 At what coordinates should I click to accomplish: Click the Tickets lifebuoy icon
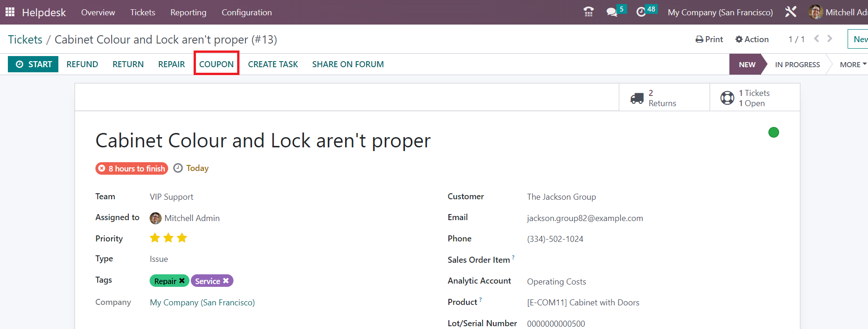727,98
